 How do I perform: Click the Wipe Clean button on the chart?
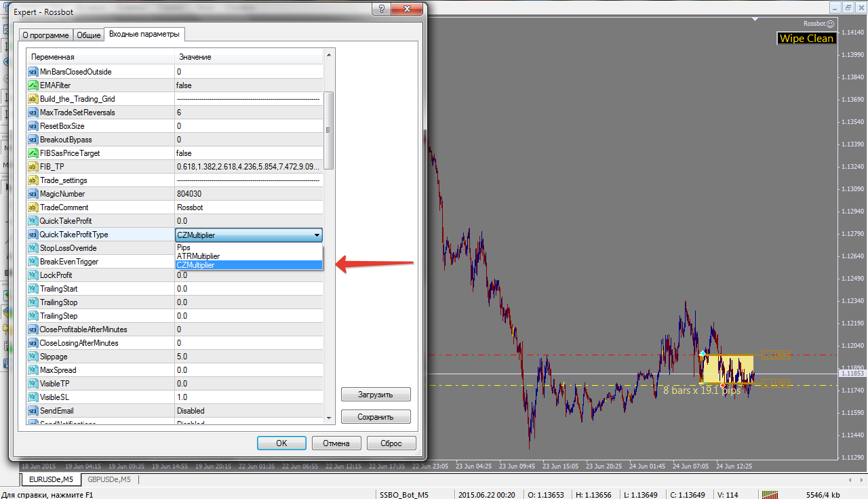pos(806,39)
